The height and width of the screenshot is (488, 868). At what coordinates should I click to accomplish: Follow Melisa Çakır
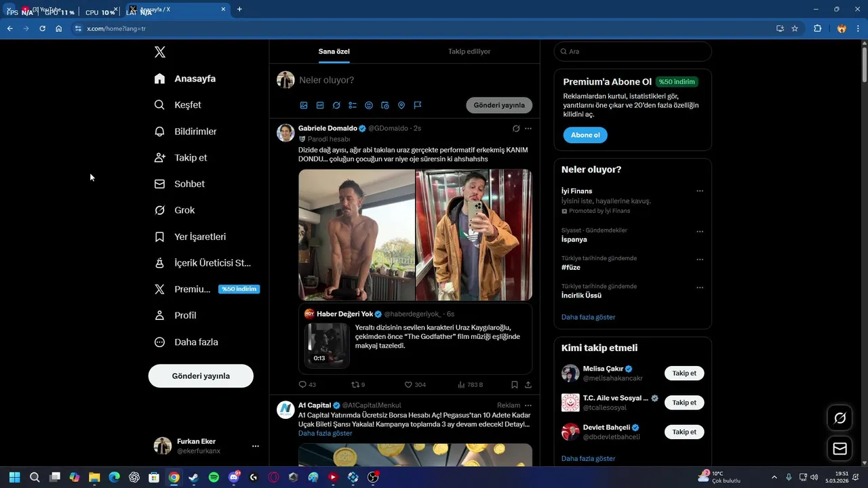(684, 373)
